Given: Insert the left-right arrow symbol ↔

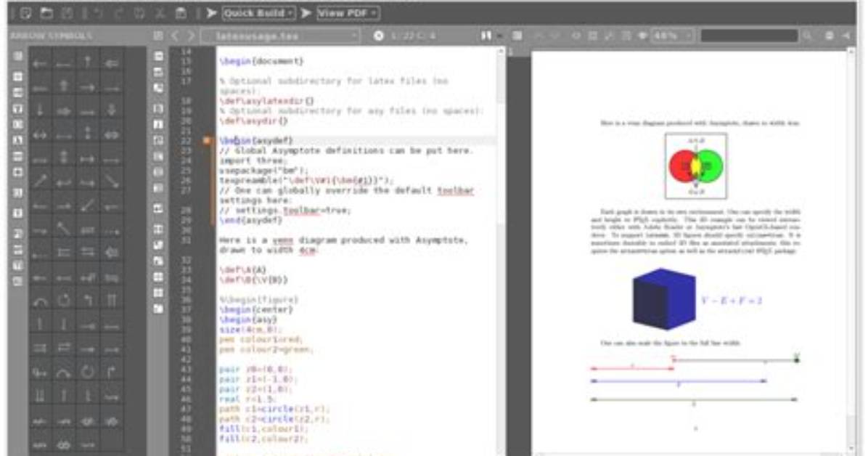Looking at the screenshot, I should (x=39, y=134).
